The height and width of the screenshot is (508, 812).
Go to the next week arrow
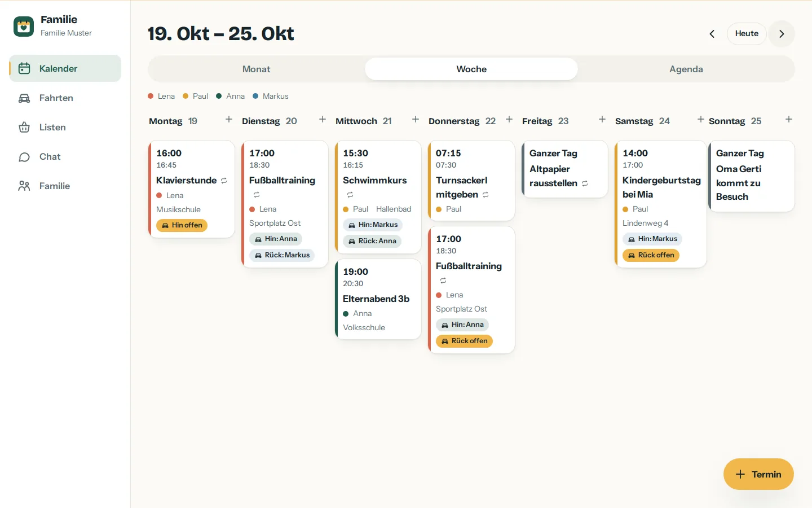[x=782, y=34]
